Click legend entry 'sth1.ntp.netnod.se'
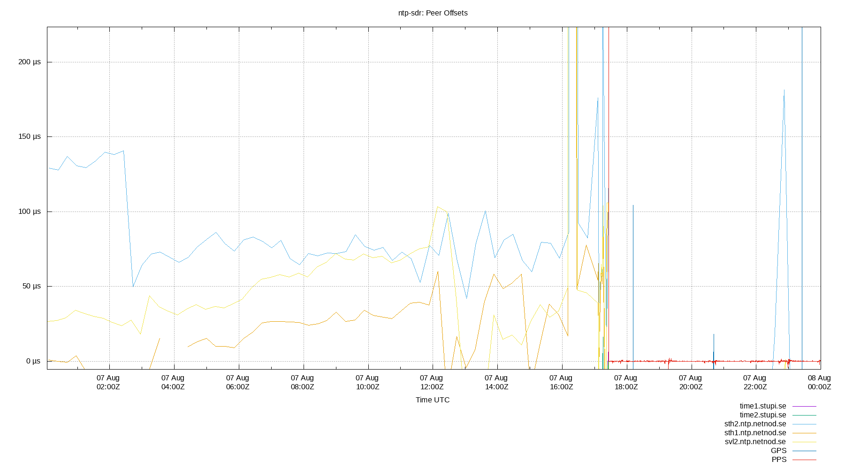 click(x=755, y=433)
